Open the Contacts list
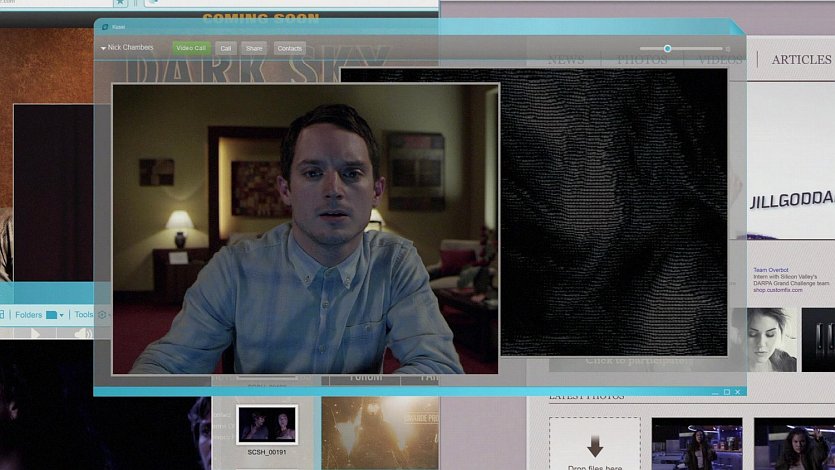The width and height of the screenshot is (835, 470). (289, 48)
